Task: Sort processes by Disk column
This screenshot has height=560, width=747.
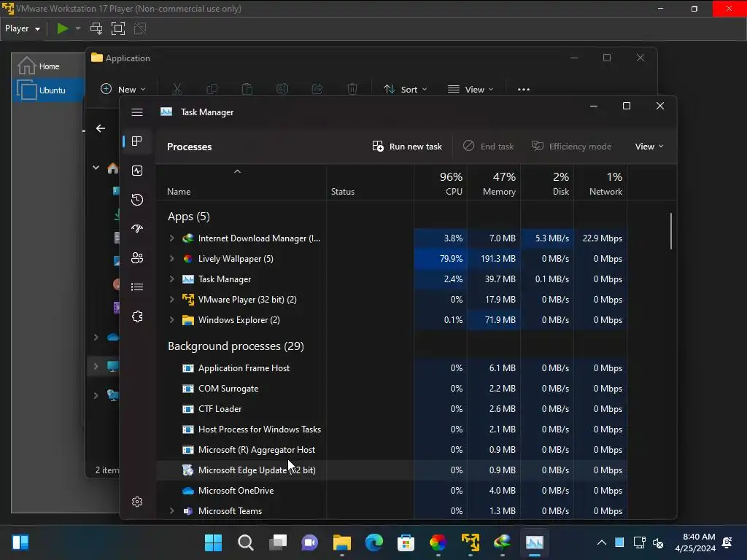Action: click(x=547, y=183)
